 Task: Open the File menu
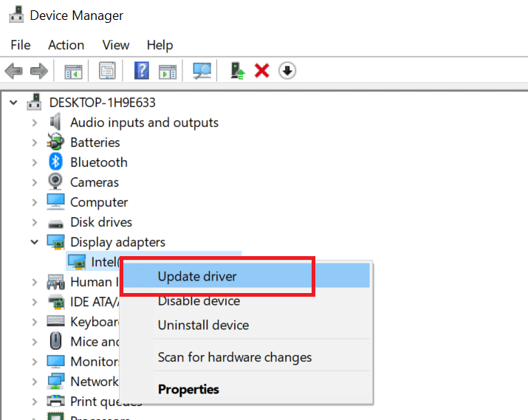21,45
